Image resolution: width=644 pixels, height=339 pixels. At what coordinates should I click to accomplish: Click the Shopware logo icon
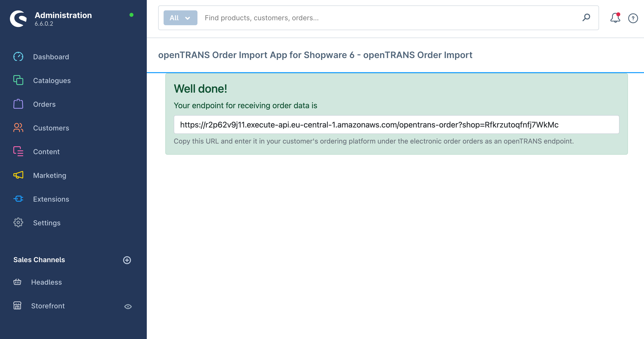point(18,19)
